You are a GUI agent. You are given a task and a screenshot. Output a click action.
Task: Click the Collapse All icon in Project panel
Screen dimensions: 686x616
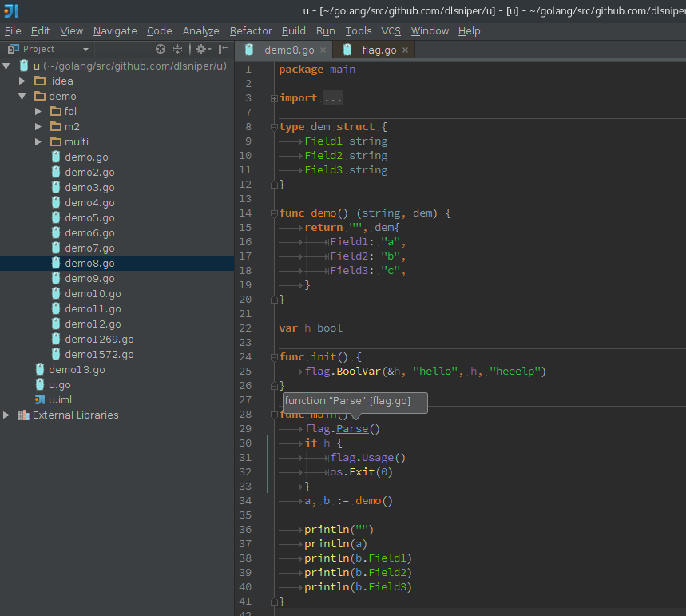[177, 49]
